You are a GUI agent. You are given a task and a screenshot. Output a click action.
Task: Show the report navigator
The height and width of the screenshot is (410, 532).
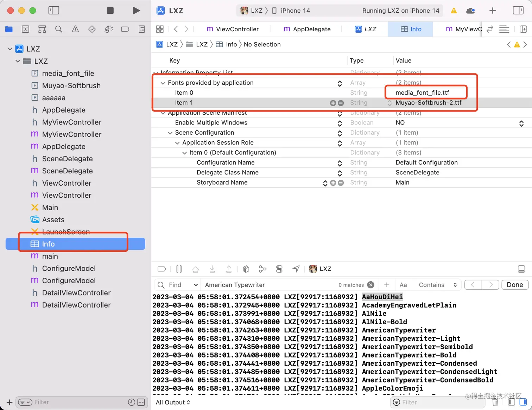(142, 29)
